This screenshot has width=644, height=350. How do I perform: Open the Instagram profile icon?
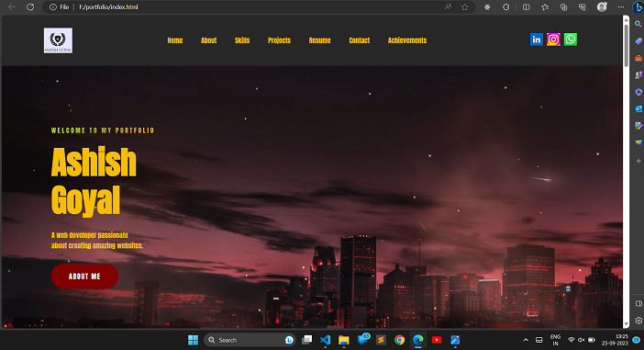[x=553, y=40]
